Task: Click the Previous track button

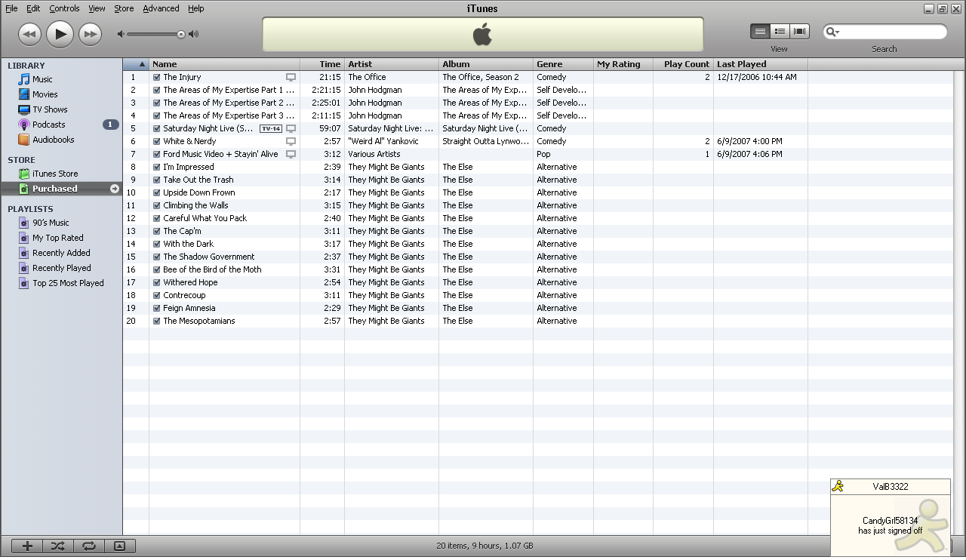Action: coord(30,34)
